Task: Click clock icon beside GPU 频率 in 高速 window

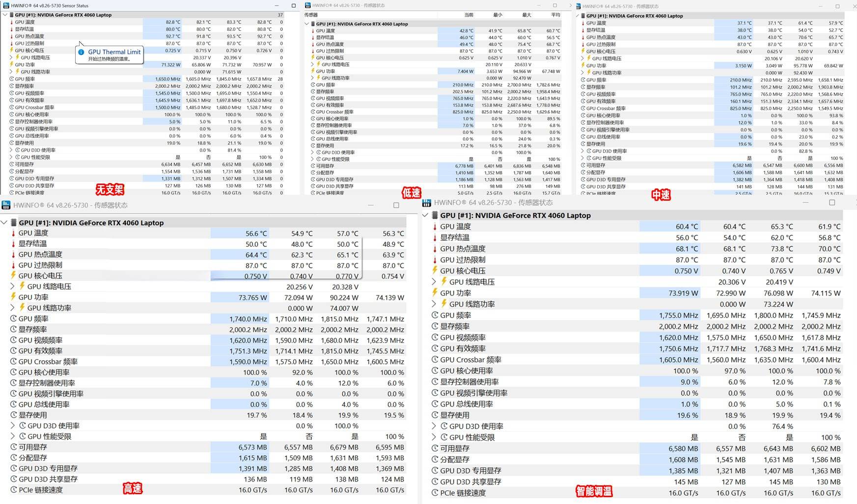Action: pyautogui.click(x=13, y=318)
